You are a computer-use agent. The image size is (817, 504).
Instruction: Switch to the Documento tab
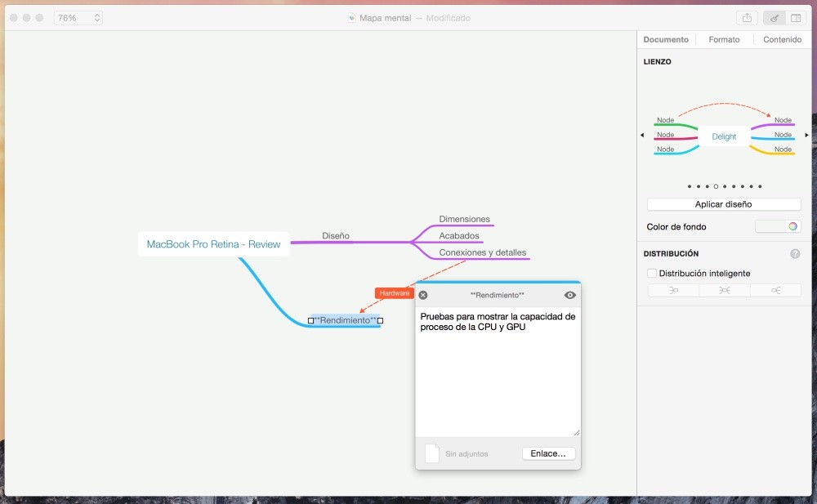pyautogui.click(x=666, y=38)
